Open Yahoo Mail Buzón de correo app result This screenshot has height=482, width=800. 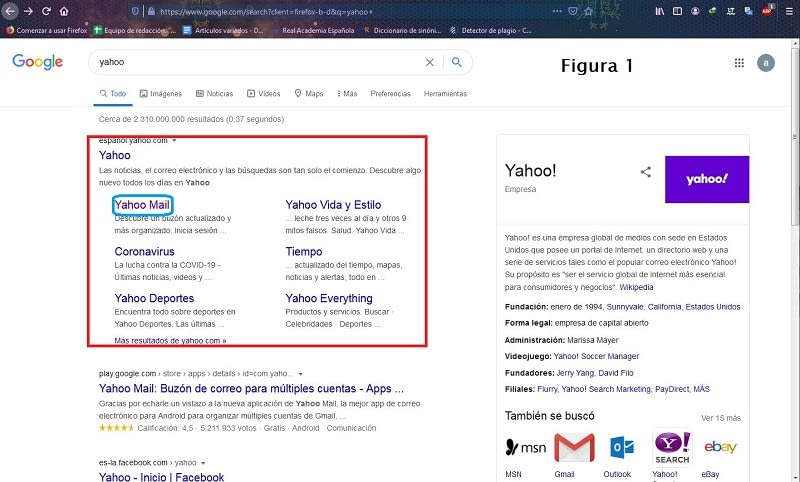251,389
